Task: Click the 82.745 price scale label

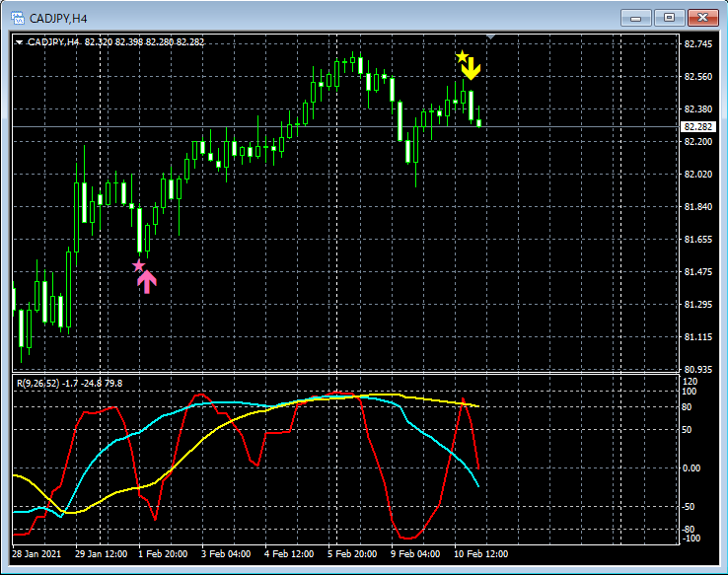Action: (x=697, y=44)
